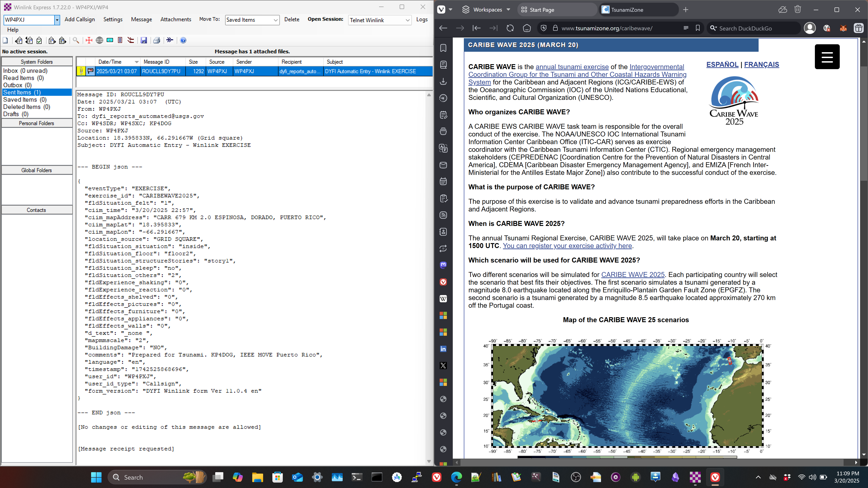Open the Vivaldi Bookmarks panel icon
868x488 pixels.
point(443,48)
